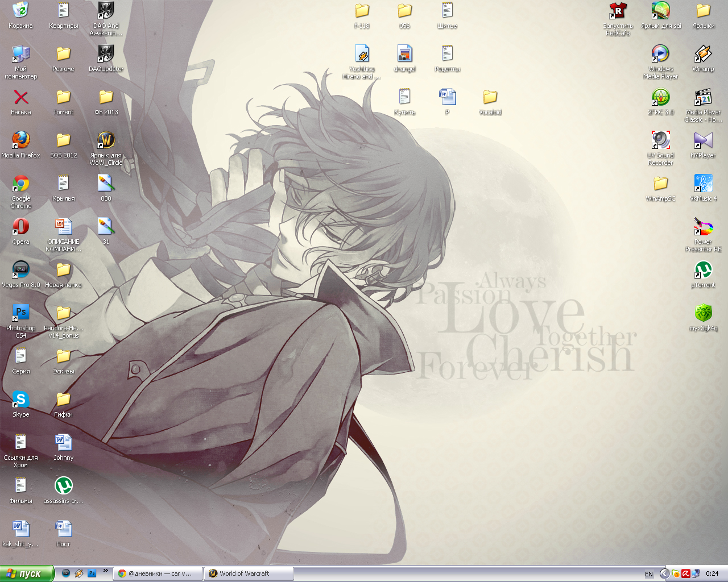This screenshot has width=728, height=582.
Task: Open the EN language bar selector
Action: pos(649,574)
